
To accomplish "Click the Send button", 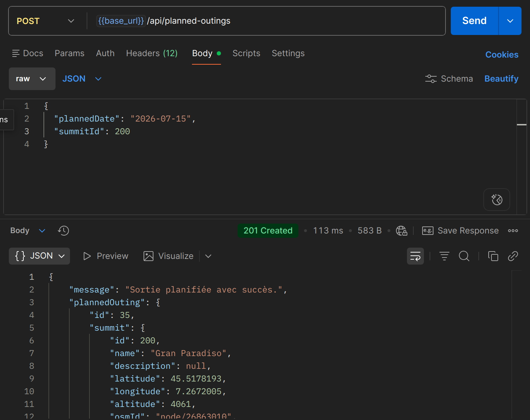I will (x=474, y=21).
